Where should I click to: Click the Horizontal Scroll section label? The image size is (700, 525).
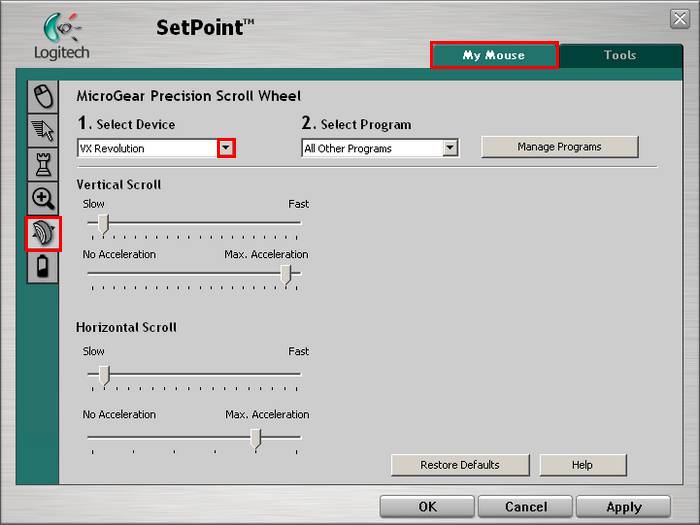point(126,327)
